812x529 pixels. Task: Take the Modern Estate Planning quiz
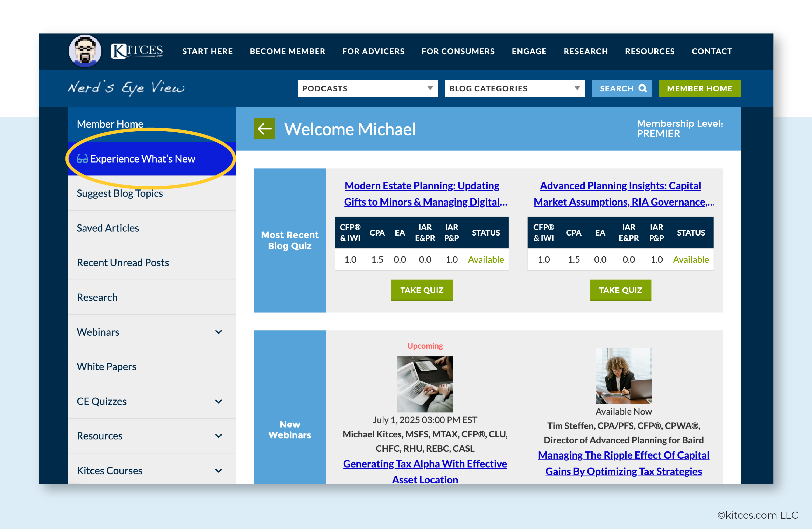[422, 290]
